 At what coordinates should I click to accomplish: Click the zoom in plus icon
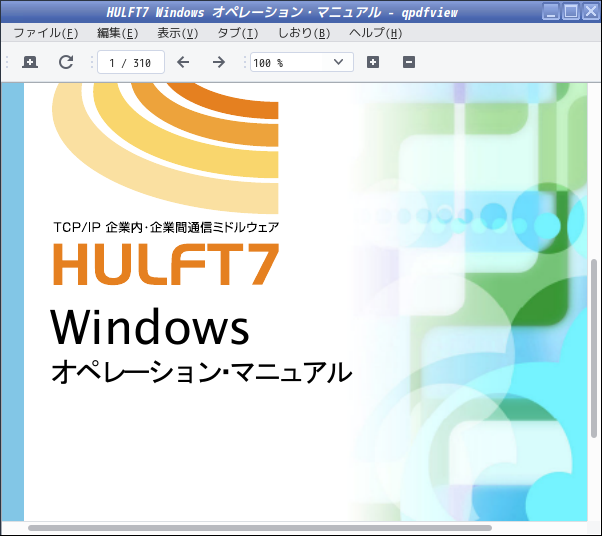pos(373,62)
